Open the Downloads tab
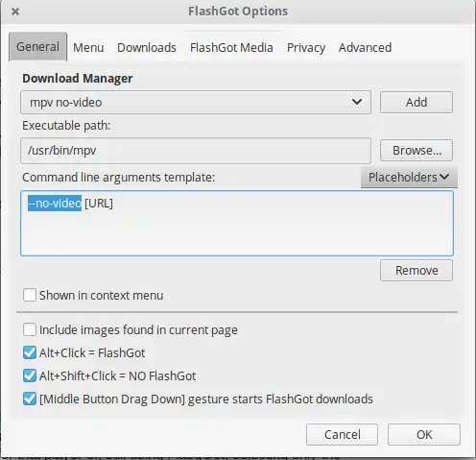Image resolution: width=476 pixels, height=460 pixels. pyautogui.click(x=147, y=48)
